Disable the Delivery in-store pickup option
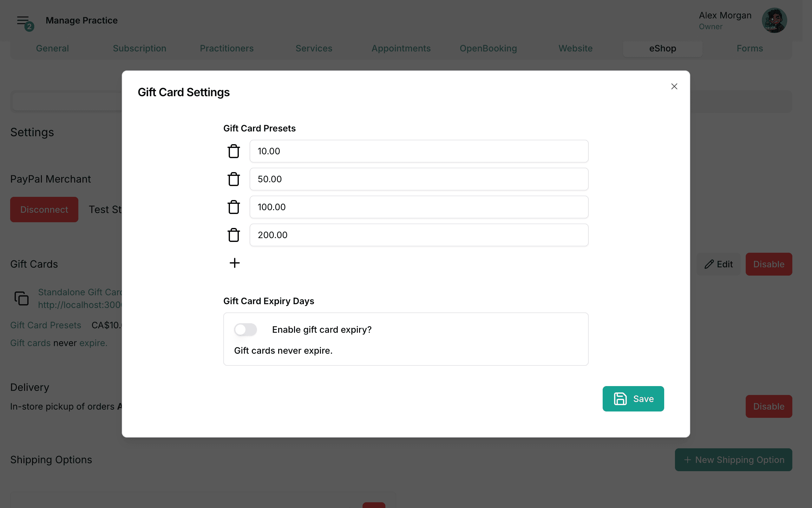The height and width of the screenshot is (508, 812). (x=769, y=406)
